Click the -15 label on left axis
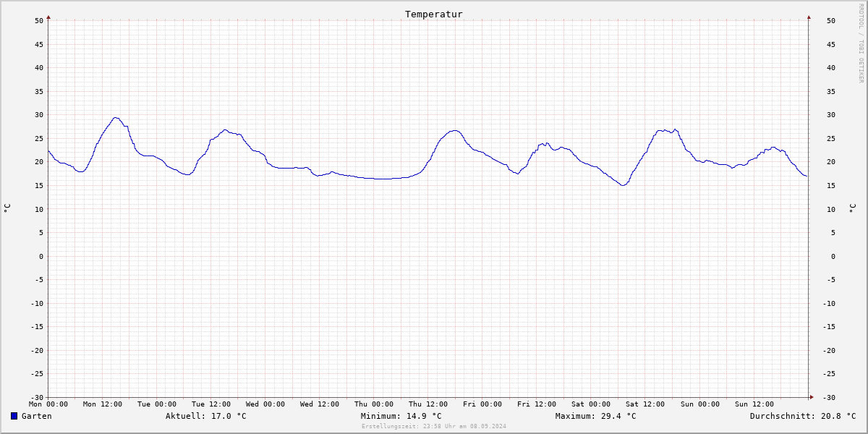This screenshot has height=434, width=868. [x=38, y=327]
